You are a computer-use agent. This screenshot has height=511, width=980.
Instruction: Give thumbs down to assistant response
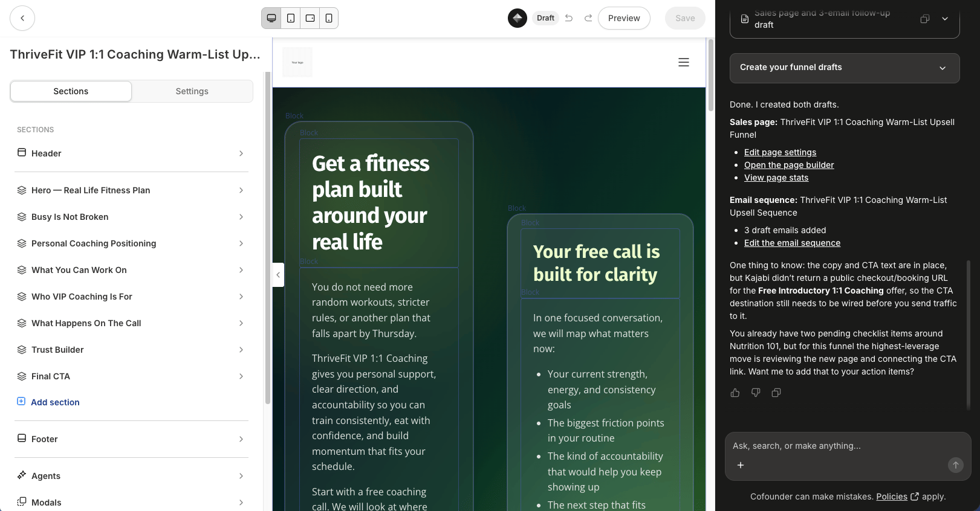point(756,393)
